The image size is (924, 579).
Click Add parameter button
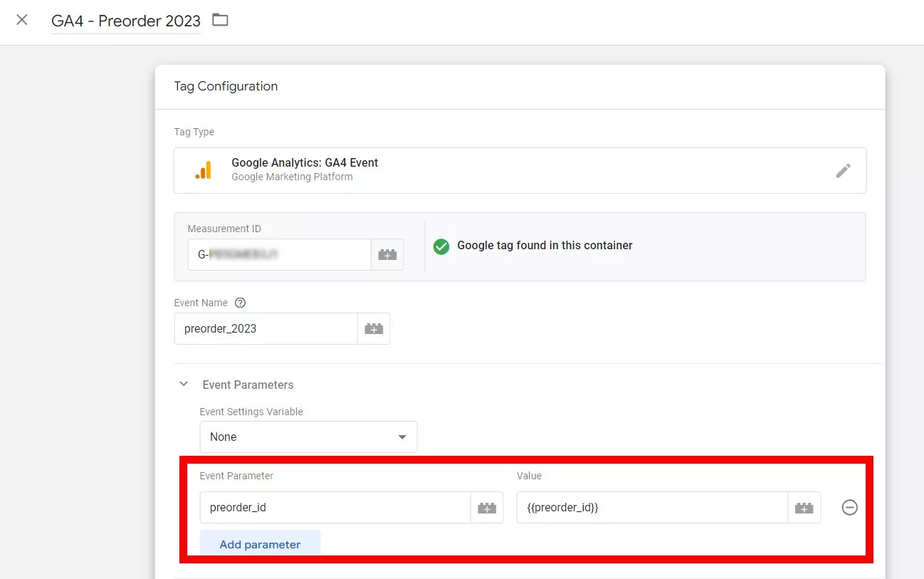(x=260, y=543)
